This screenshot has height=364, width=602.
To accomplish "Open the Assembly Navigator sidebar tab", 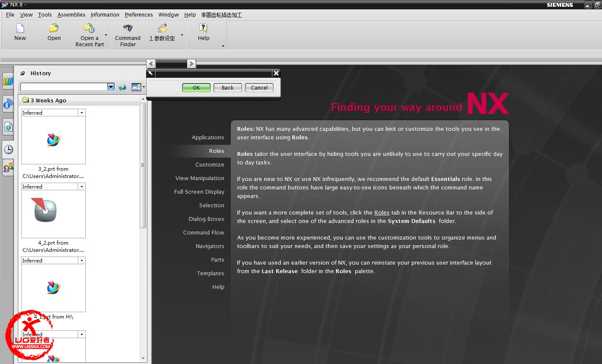I will (8, 81).
